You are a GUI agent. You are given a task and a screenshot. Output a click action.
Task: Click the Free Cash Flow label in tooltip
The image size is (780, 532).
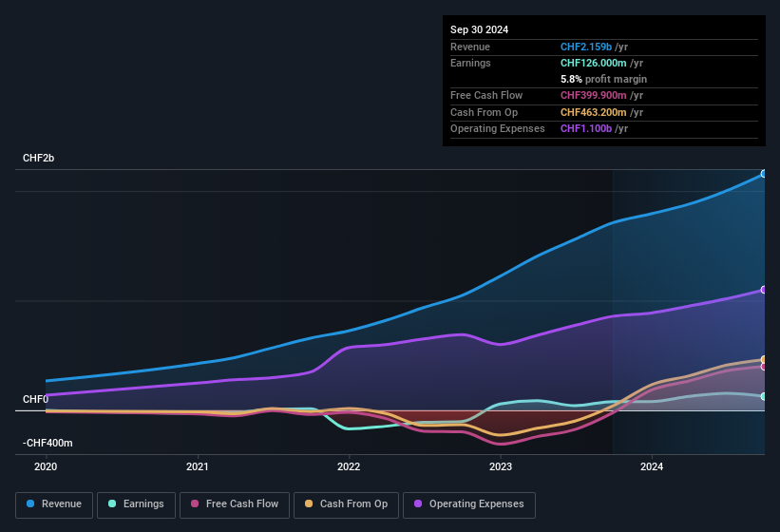pos(486,95)
